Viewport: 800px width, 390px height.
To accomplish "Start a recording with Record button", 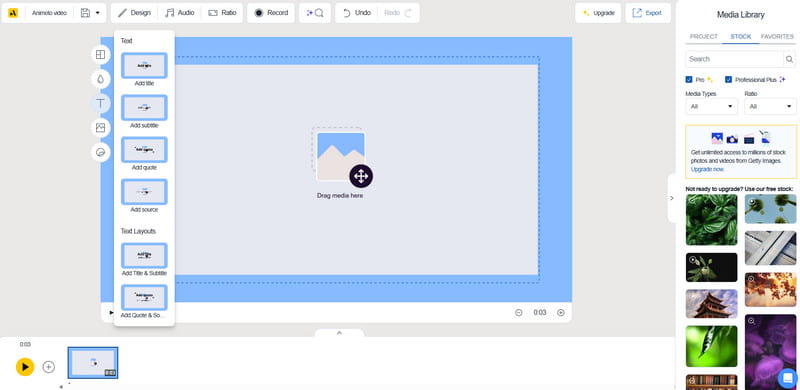I will point(271,13).
